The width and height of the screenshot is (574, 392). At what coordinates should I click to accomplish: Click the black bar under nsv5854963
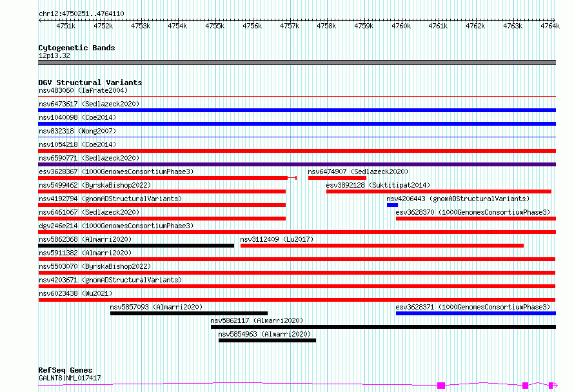(x=267, y=340)
